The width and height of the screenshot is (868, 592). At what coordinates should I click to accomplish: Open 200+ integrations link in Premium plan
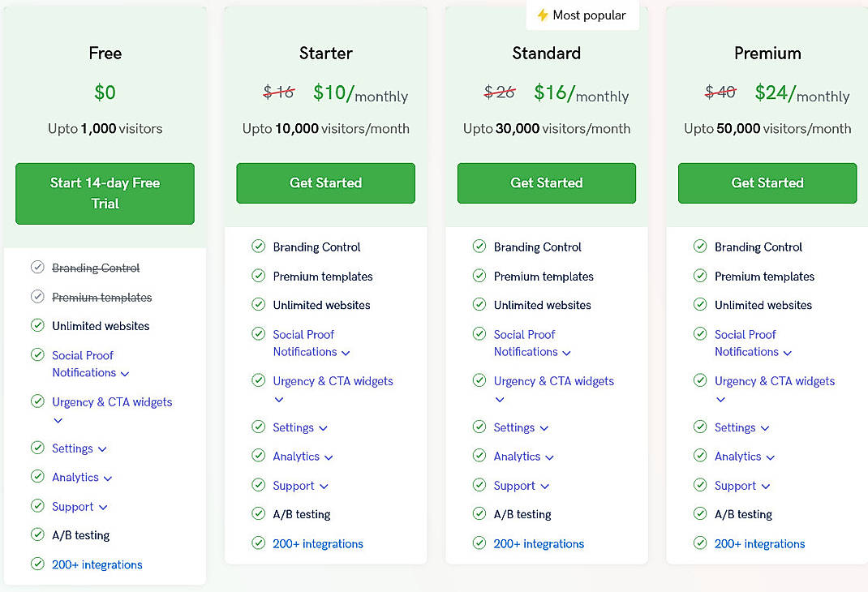[759, 544]
